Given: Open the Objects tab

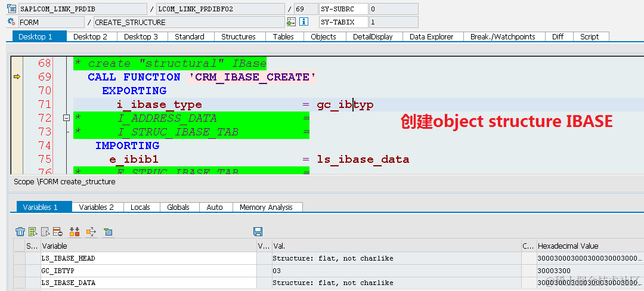Looking at the screenshot, I should pyautogui.click(x=323, y=36).
